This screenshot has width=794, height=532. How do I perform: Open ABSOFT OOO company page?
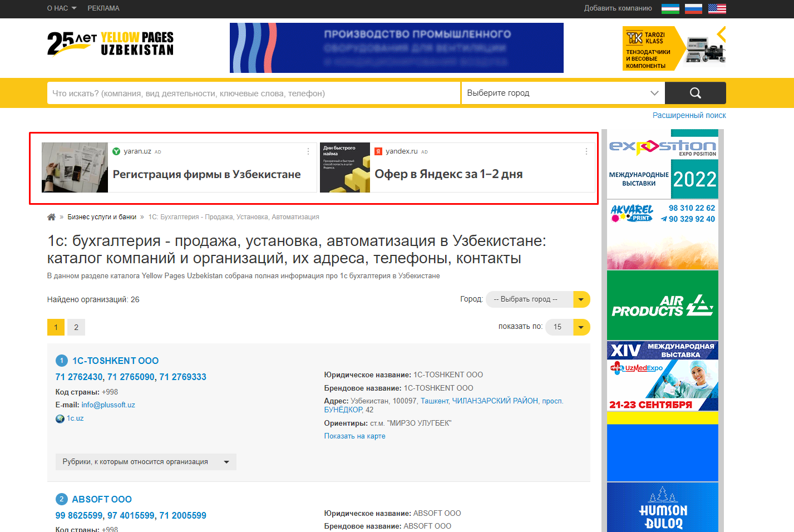102,499
